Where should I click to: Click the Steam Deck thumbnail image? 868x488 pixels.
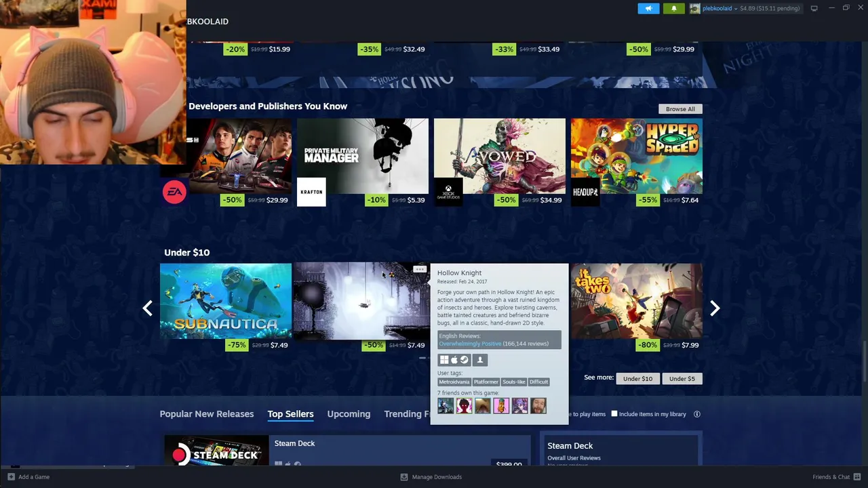point(216,451)
